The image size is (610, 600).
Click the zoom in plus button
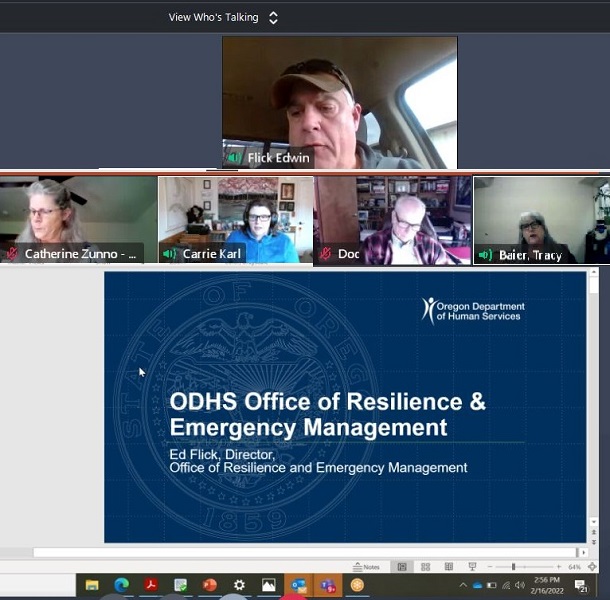[559, 567]
